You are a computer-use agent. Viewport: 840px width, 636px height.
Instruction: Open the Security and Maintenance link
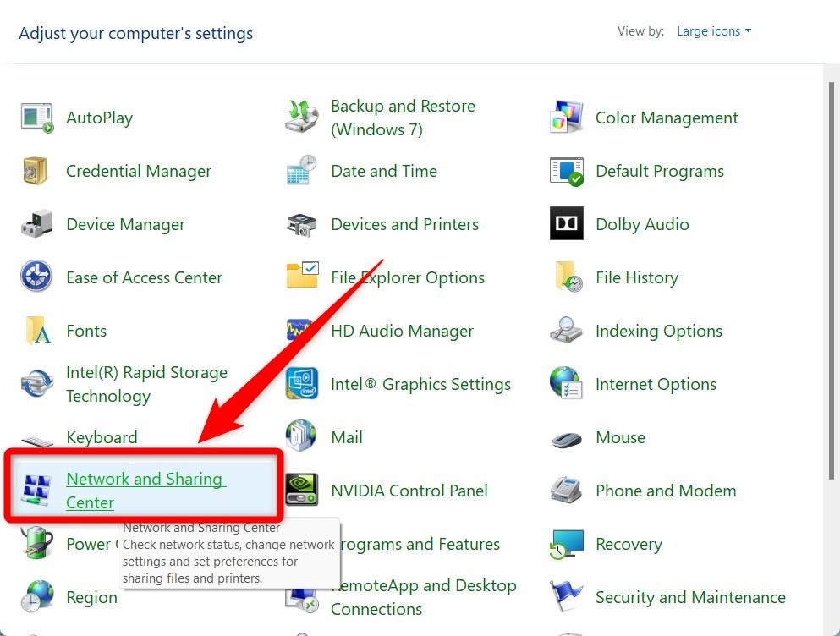(690, 597)
